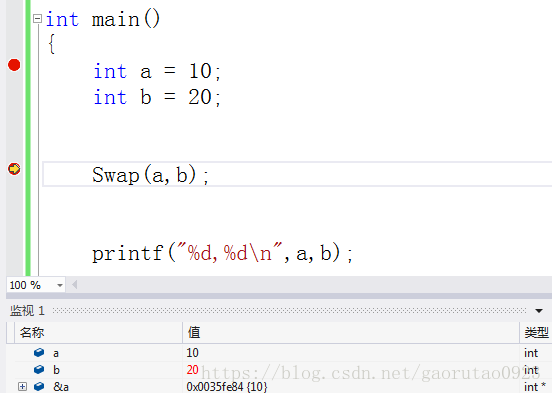Select the variable icon for watch a
The width and height of the screenshot is (552, 393).
pyautogui.click(x=39, y=353)
